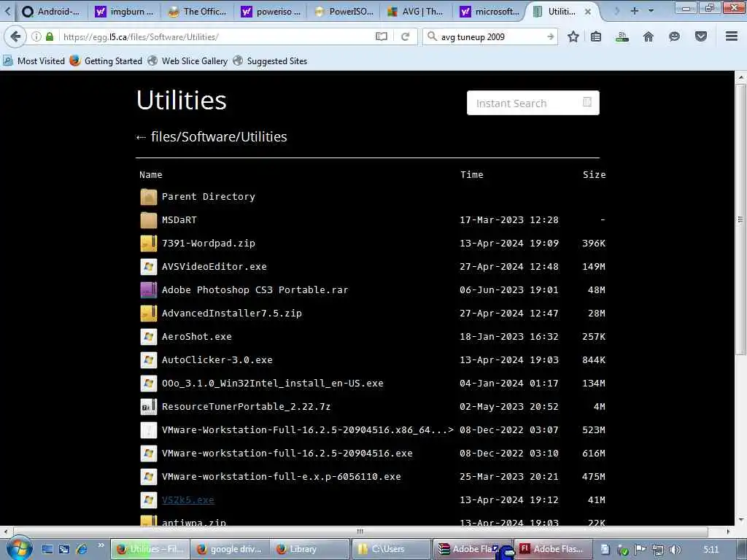The height and width of the screenshot is (560, 747).
Task: Open the Windows Start orb
Action: pyautogui.click(x=19, y=549)
